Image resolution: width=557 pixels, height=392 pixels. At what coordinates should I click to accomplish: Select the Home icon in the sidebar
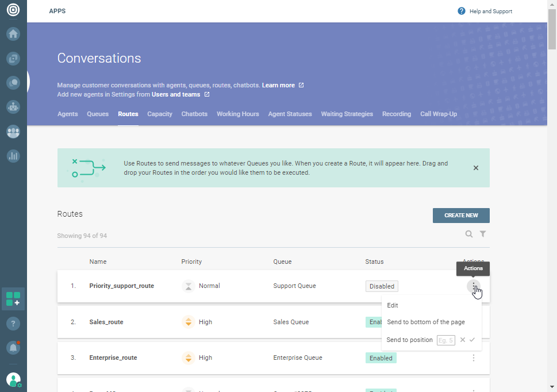click(13, 34)
